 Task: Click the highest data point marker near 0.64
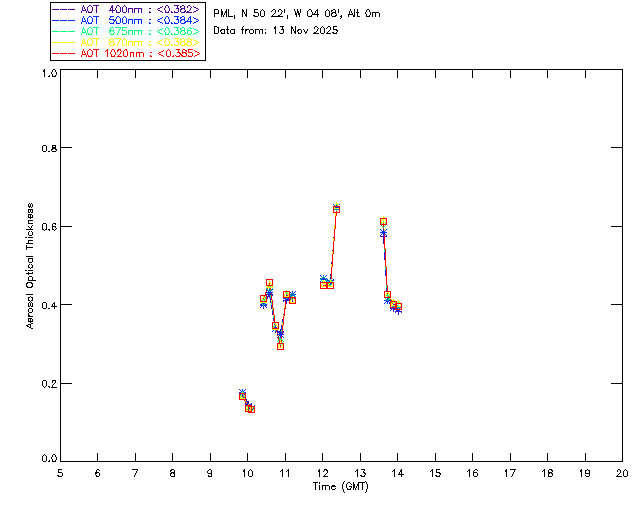point(336,209)
